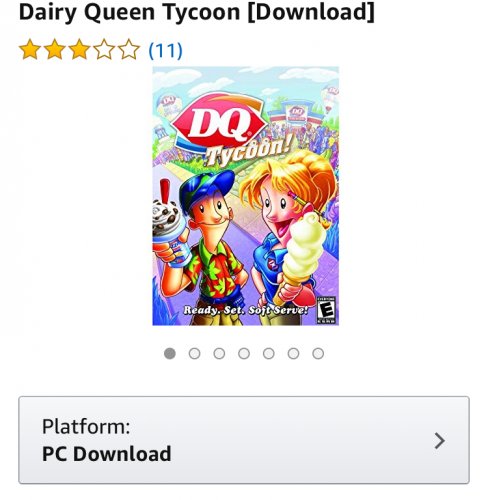488x500 pixels.
Task: Click the second gold rating star
Action: tap(55, 50)
